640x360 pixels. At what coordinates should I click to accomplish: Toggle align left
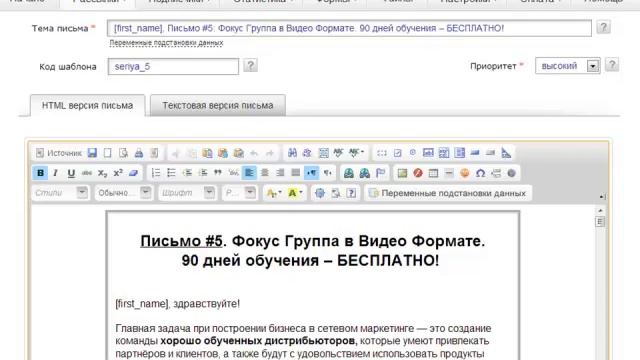pyautogui.click(x=249, y=173)
